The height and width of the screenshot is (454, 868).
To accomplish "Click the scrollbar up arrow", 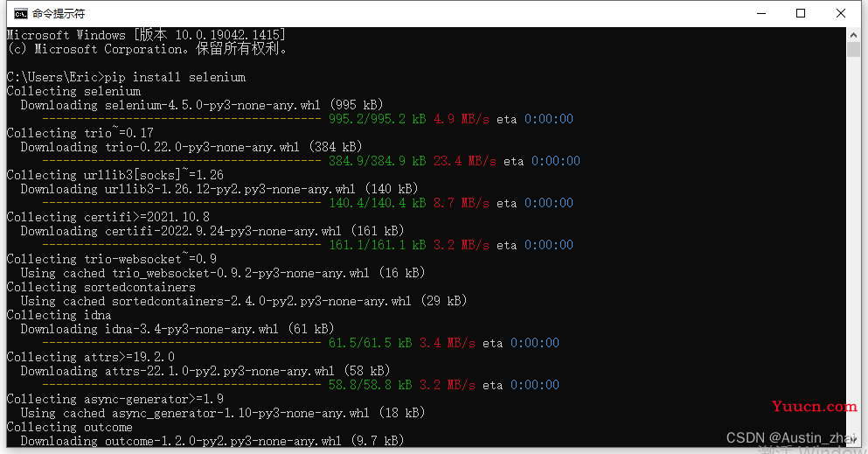I will click(x=854, y=34).
